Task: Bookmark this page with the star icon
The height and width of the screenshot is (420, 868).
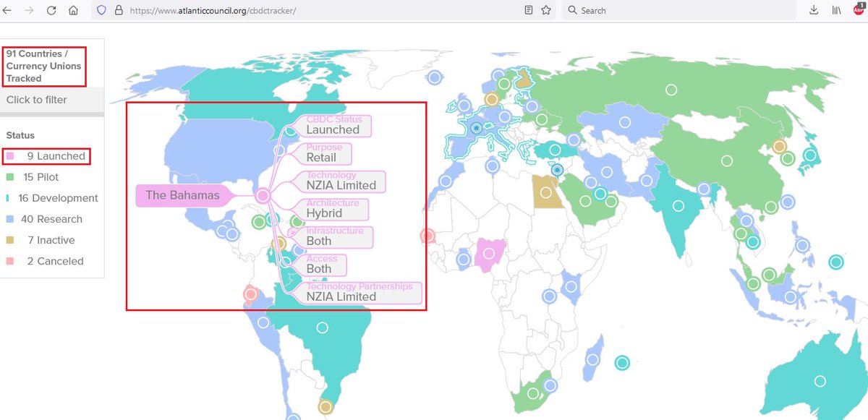Action: coord(546,10)
